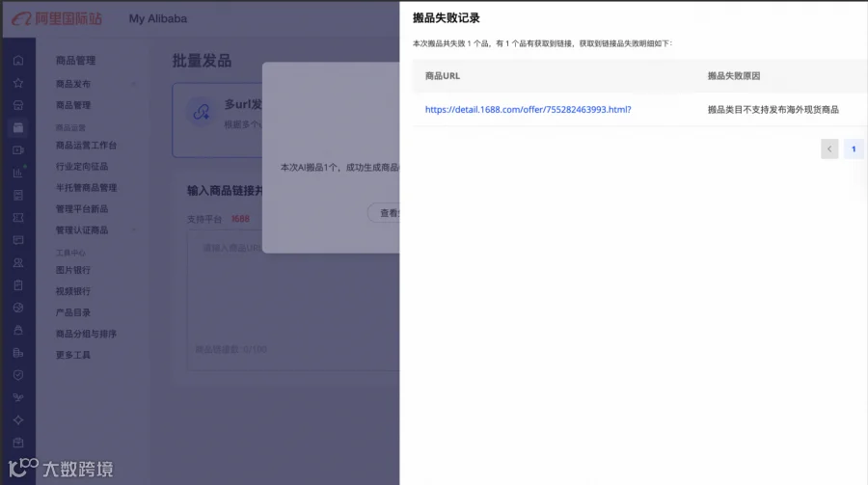Open the home icon in left sidebar
Viewport: 868px width, 485px height.
[x=18, y=61]
